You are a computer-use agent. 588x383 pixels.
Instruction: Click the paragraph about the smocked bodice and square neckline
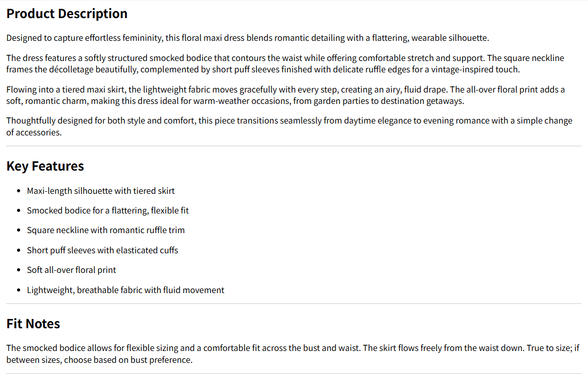[x=285, y=64]
